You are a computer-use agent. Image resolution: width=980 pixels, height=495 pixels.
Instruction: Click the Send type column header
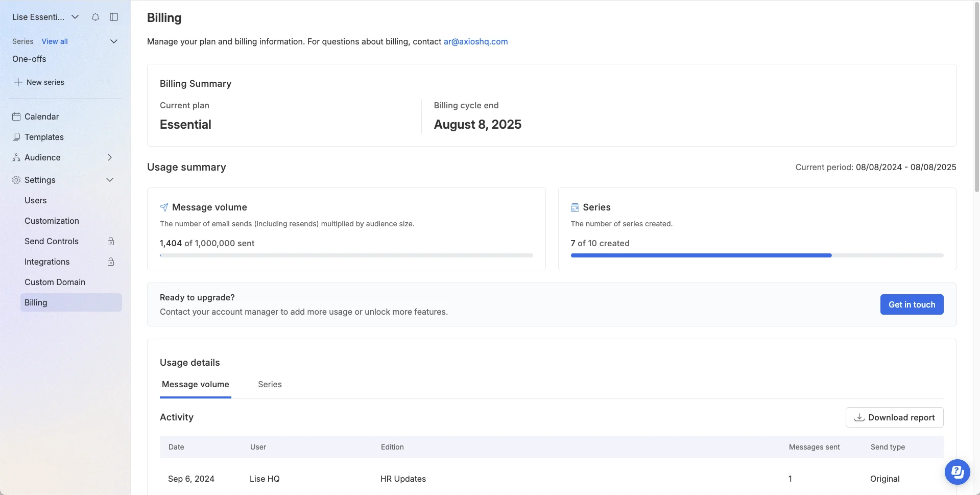coord(888,447)
